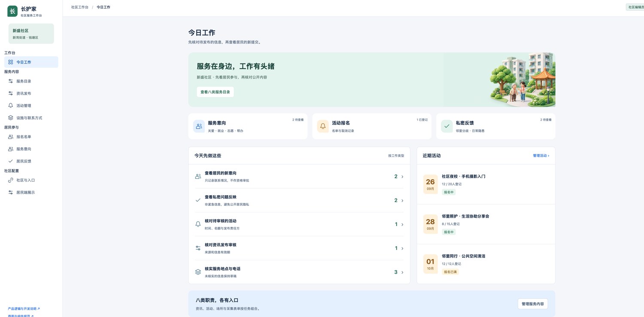Viewport: 644px width, 317px height.
Task: Open 产品逻辑与开发说明 external link
Action: [24, 309]
